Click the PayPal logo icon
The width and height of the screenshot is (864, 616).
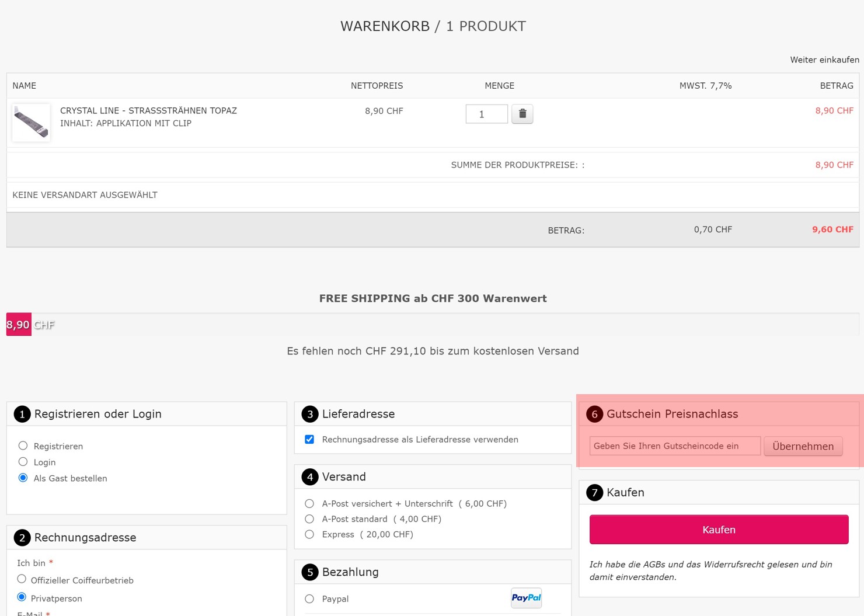pos(526,598)
